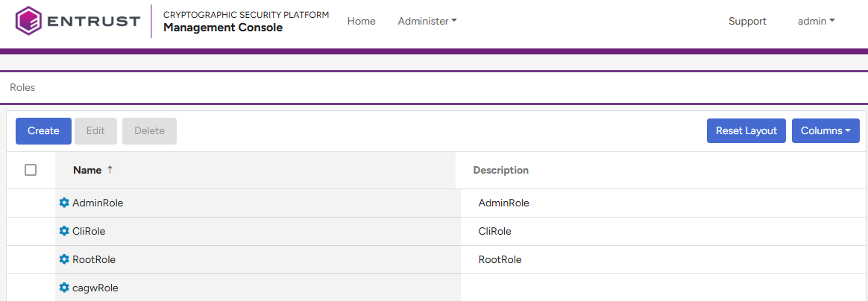This screenshot has width=868, height=301.
Task: Toggle the select-all roles checkbox
Action: (x=31, y=170)
